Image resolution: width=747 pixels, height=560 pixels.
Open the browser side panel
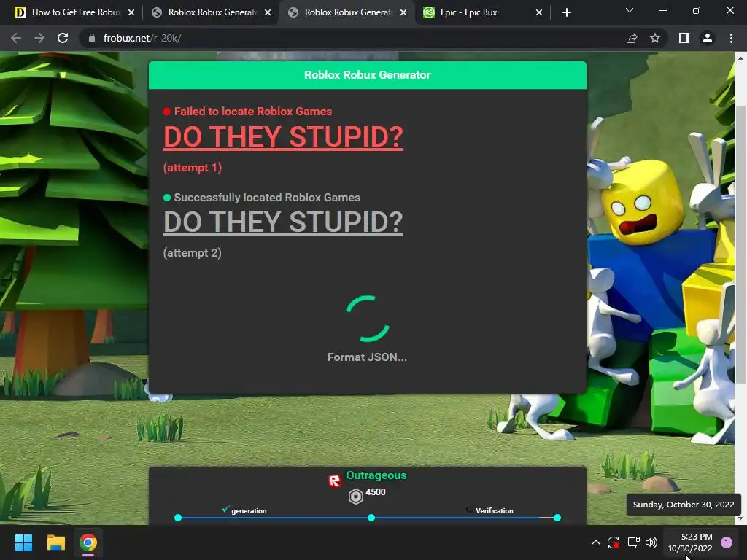[684, 38]
